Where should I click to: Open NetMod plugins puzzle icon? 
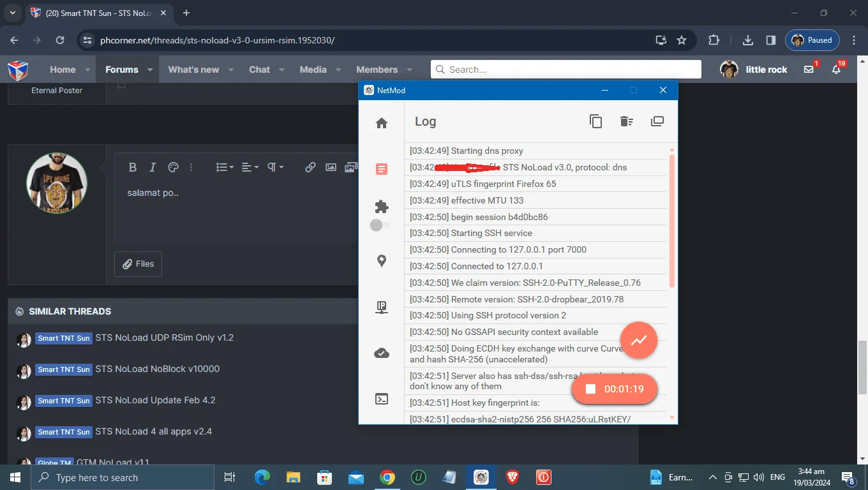click(x=382, y=206)
